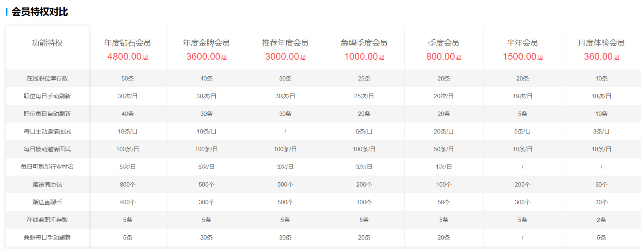The image size is (644, 249).
Task: Click the 4800.00 price of the diamond plan
Action: pyautogui.click(x=125, y=57)
